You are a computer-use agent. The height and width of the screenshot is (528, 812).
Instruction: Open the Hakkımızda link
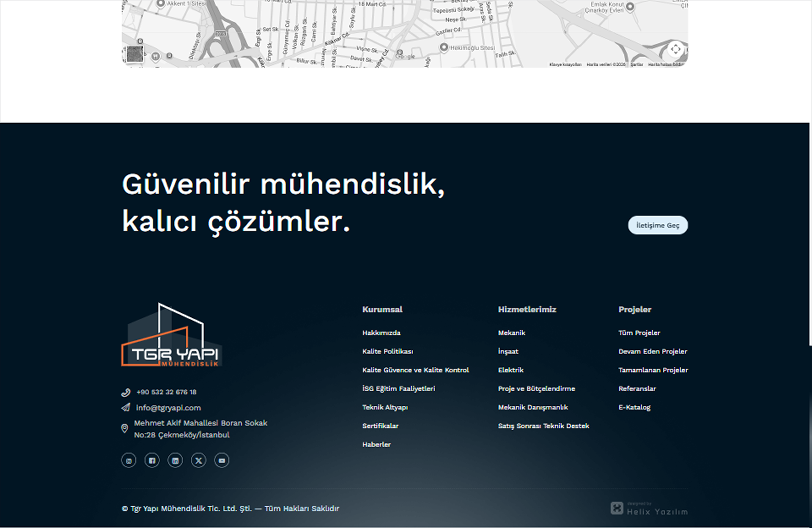click(381, 333)
